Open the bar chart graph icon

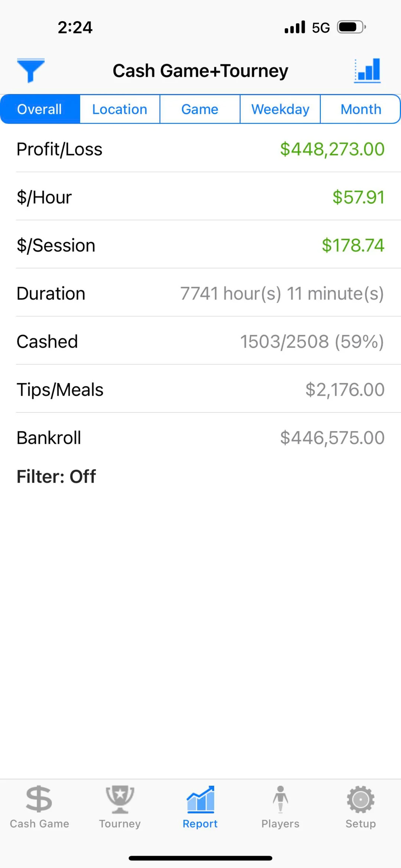click(367, 70)
